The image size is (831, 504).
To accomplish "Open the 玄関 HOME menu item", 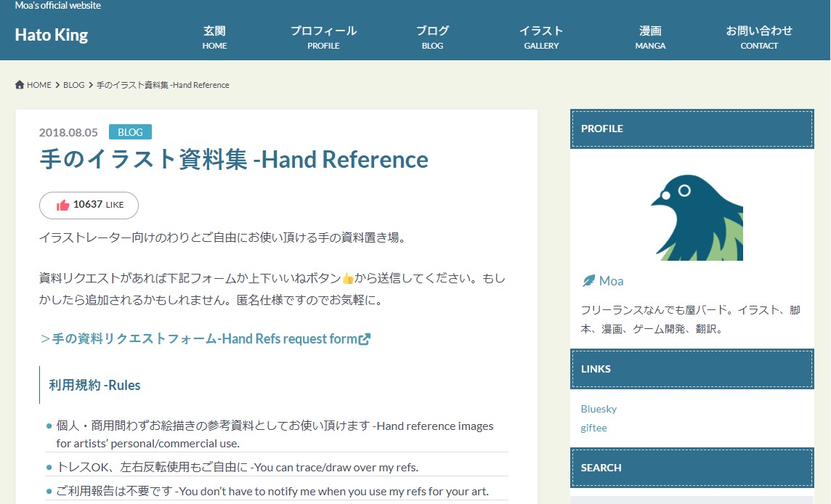I will point(214,38).
